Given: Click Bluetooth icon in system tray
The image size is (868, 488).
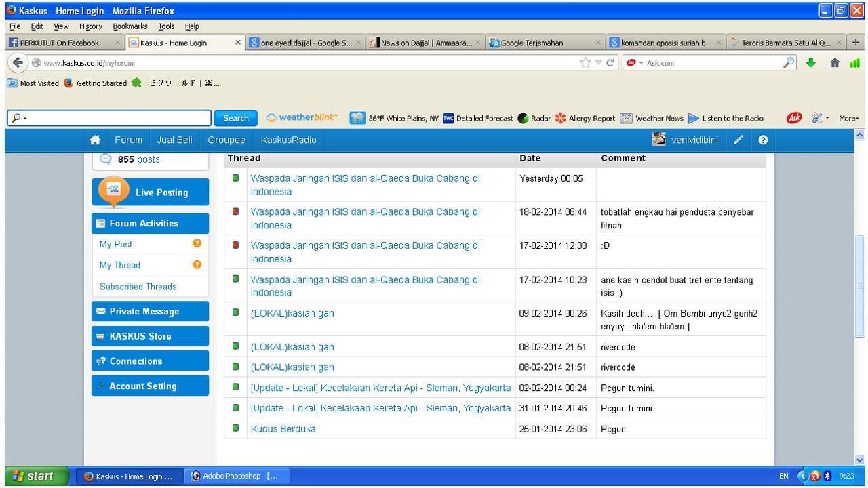Looking at the screenshot, I should [x=827, y=476].
